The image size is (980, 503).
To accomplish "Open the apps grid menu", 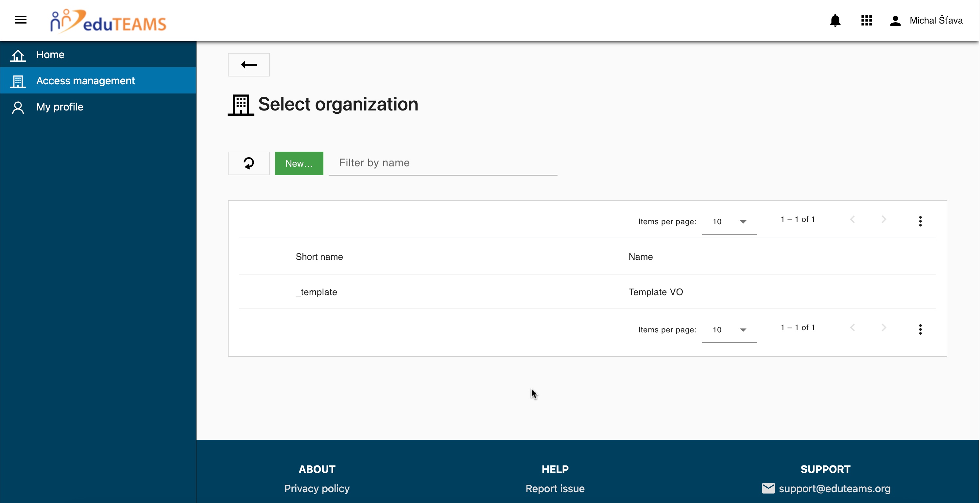I will point(866,20).
